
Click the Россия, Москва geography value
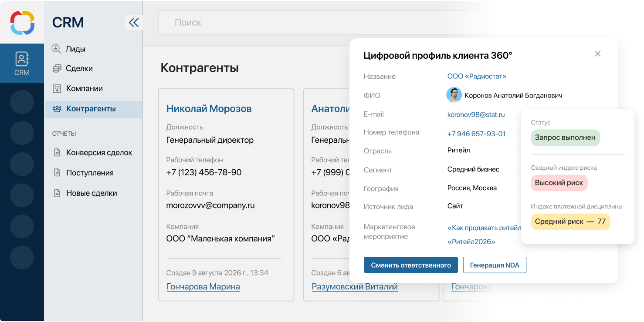472,188
